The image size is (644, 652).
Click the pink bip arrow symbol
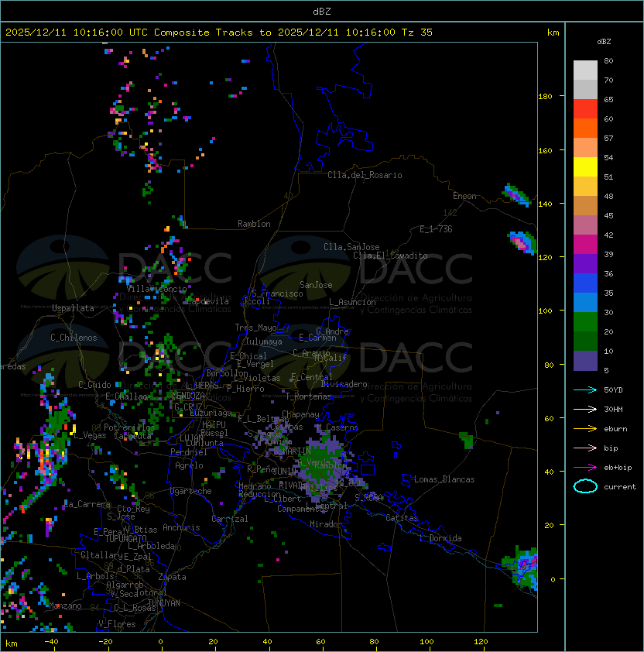coord(585,448)
